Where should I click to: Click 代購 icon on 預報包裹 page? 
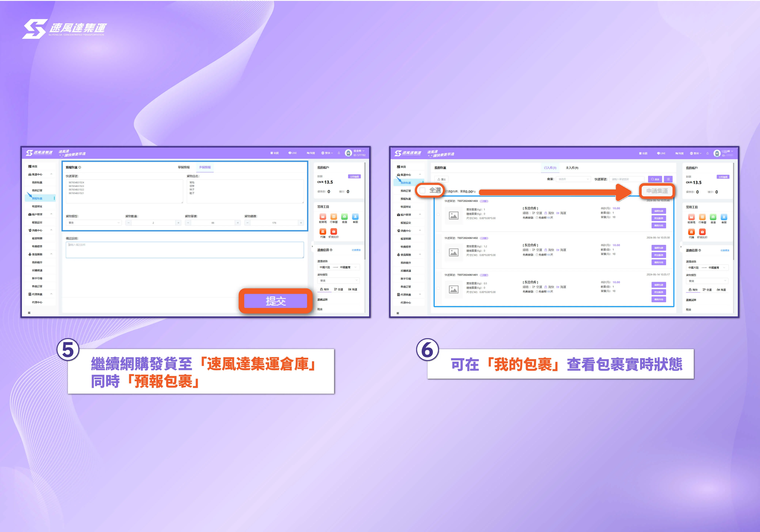(x=323, y=232)
